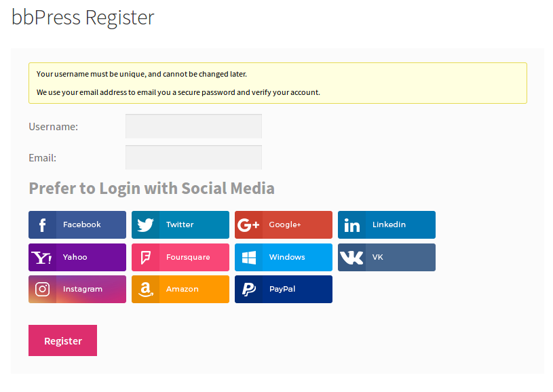
Task: Click the Foursquare logo icon
Action: (x=145, y=258)
